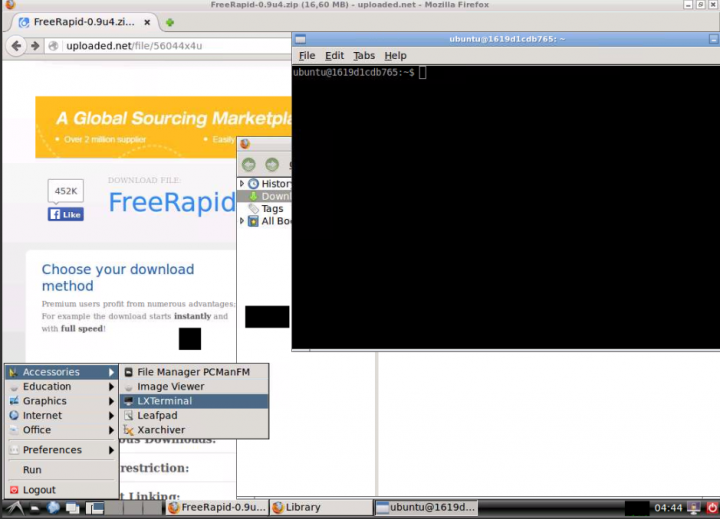Select Downloads in the Library sidebar
720x519 pixels.
(x=264, y=196)
